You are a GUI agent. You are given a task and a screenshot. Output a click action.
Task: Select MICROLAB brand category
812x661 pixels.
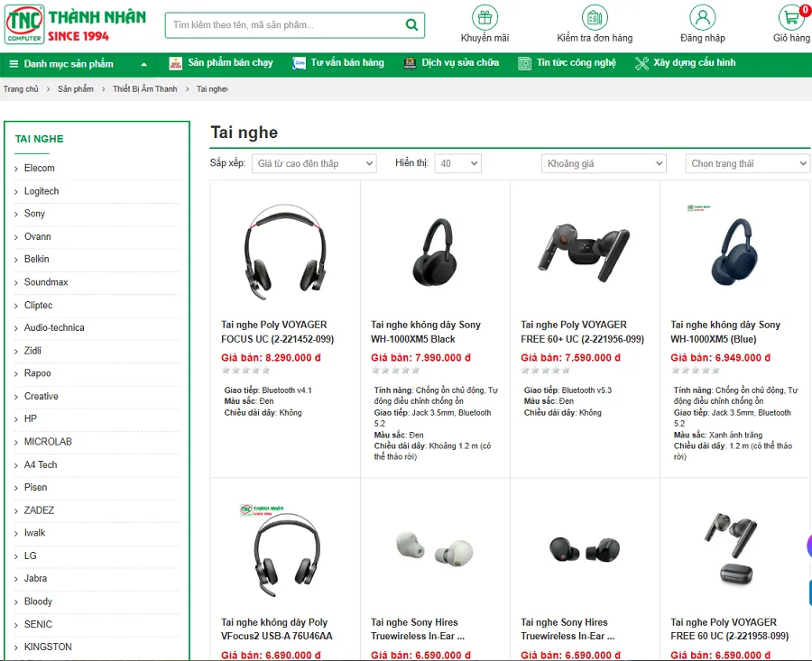pos(48,442)
